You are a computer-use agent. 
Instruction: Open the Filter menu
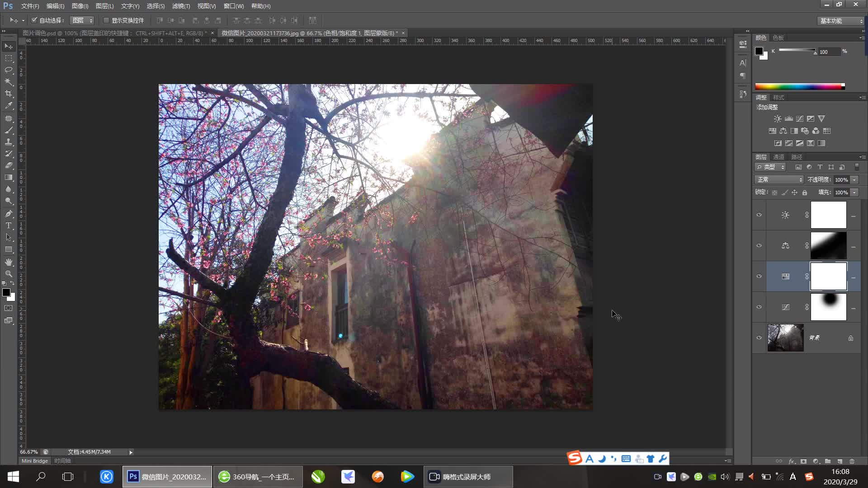tap(181, 6)
